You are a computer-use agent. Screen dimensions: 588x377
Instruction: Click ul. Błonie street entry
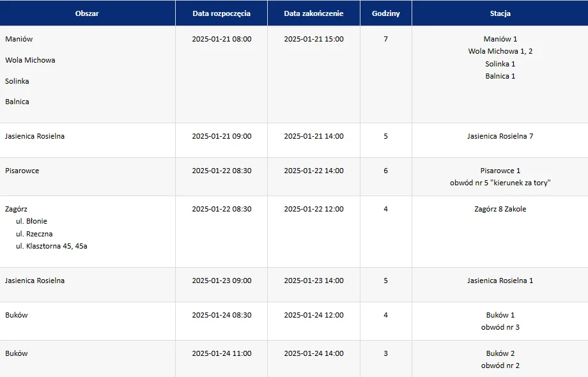point(32,221)
